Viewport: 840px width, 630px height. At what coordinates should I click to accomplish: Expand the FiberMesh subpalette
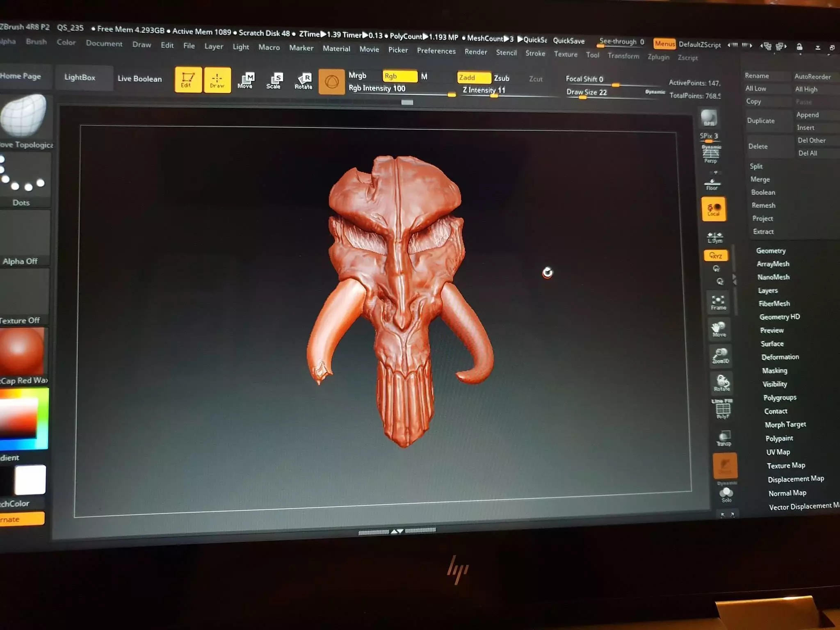[x=774, y=304]
